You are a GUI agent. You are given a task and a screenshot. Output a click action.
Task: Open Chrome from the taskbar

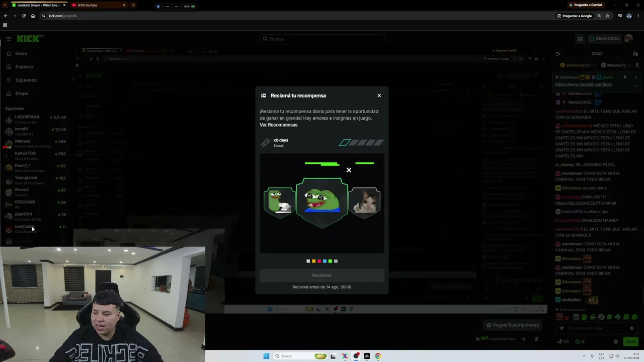[x=378, y=356]
